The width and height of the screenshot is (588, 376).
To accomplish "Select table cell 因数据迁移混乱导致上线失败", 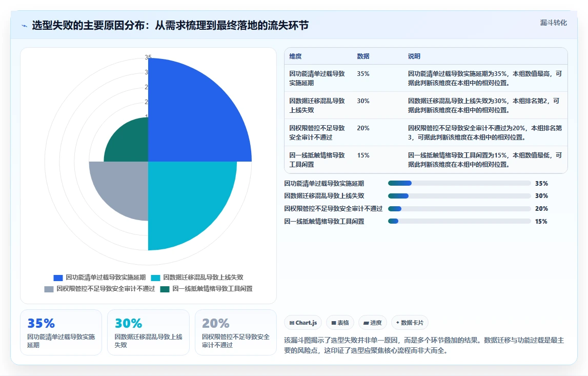I will coord(317,105).
